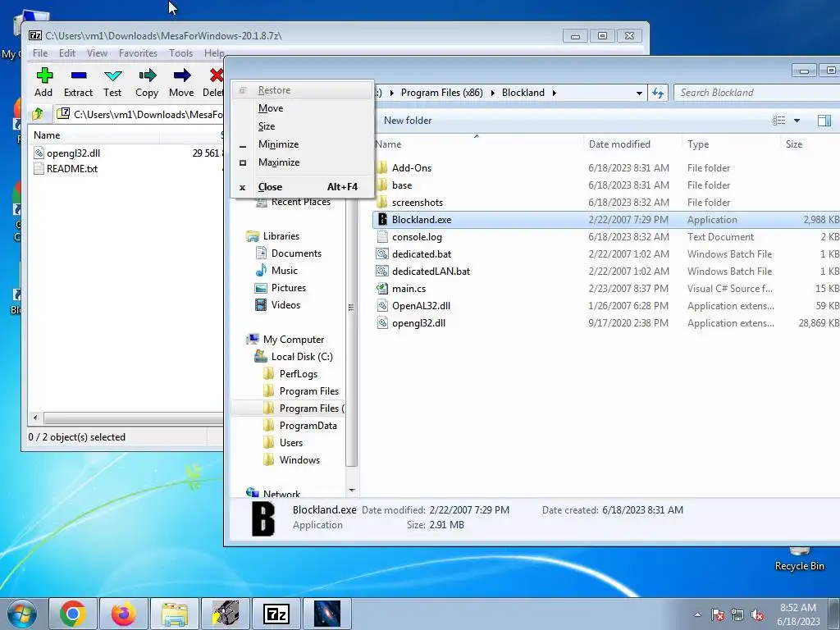Screen dimensions: 840x630
Task: Choose Minimize in the window system menu
Action: pyautogui.click(x=303, y=144)
